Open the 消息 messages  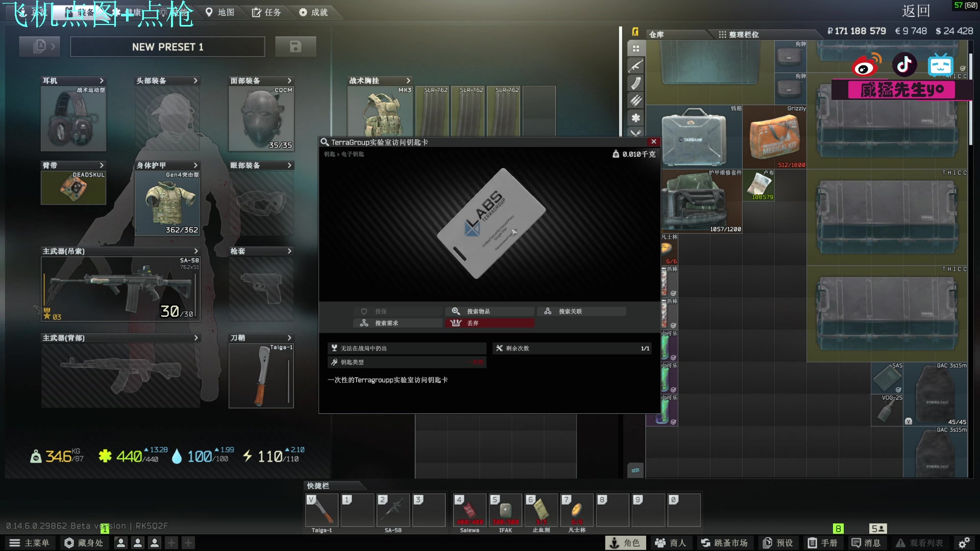[866, 543]
